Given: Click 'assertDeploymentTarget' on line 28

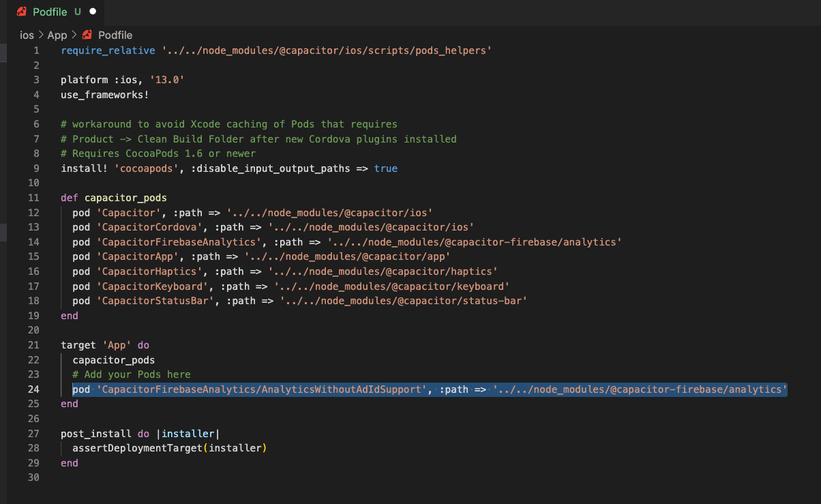Looking at the screenshot, I should tap(137, 448).
